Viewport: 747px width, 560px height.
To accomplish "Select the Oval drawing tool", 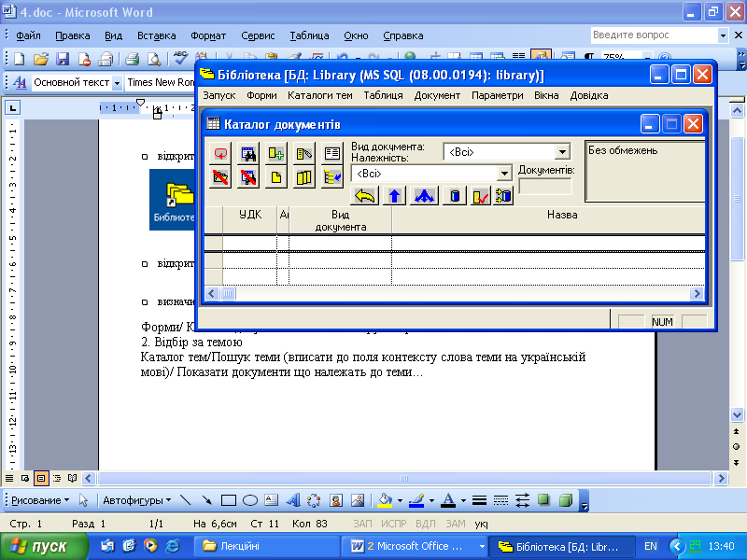I will [250, 500].
